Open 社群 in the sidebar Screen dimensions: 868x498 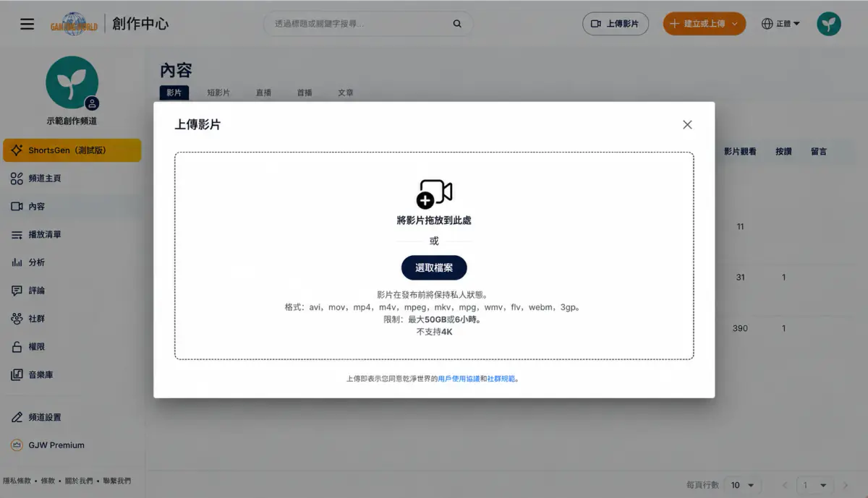(x=72, y=319)
